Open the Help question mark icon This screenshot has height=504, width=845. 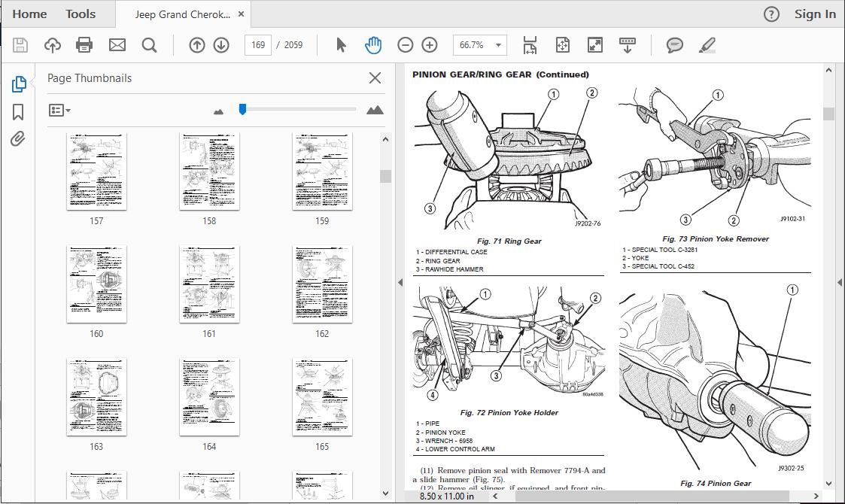coord(772,14)
